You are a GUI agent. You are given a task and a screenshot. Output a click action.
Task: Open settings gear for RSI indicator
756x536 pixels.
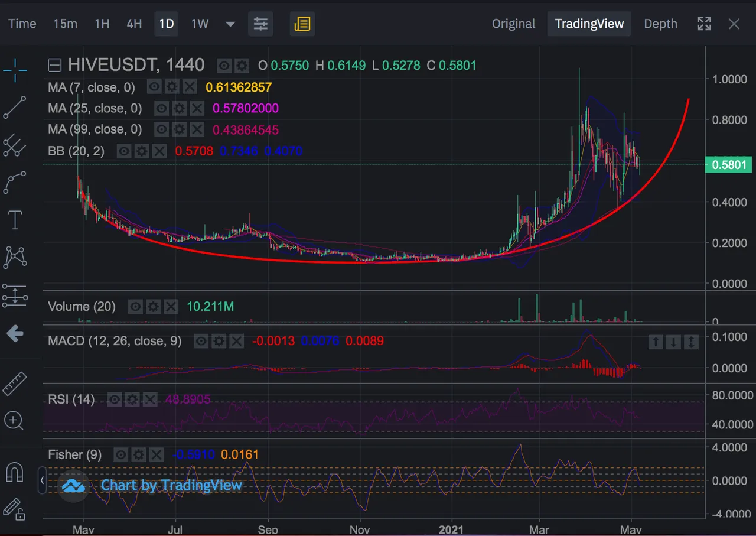pos(132,399)
